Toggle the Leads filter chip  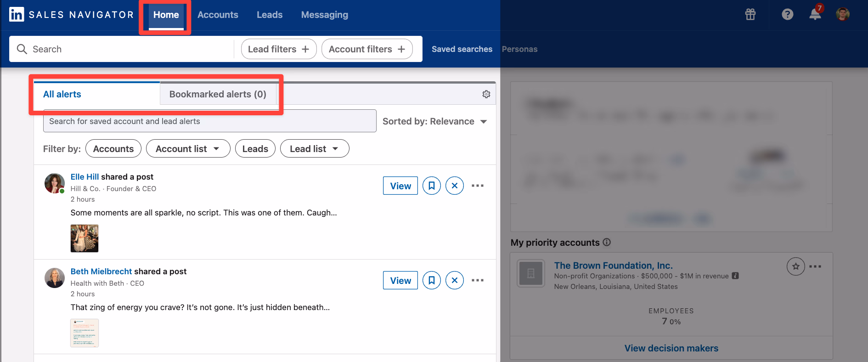coord(255,148)
